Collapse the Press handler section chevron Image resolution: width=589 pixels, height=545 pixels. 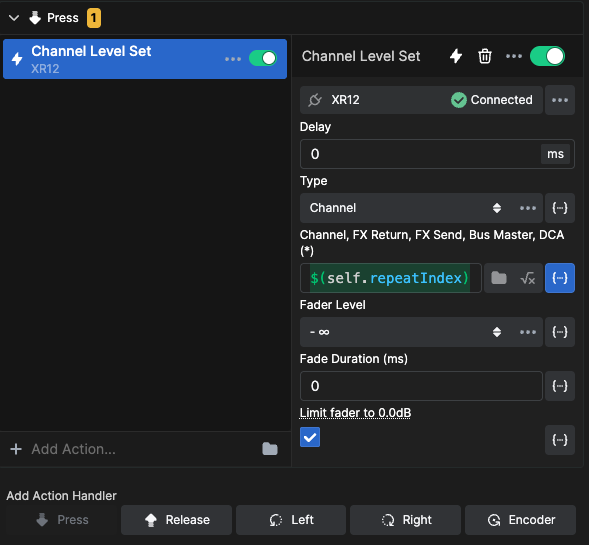click(x=14, y=18)
